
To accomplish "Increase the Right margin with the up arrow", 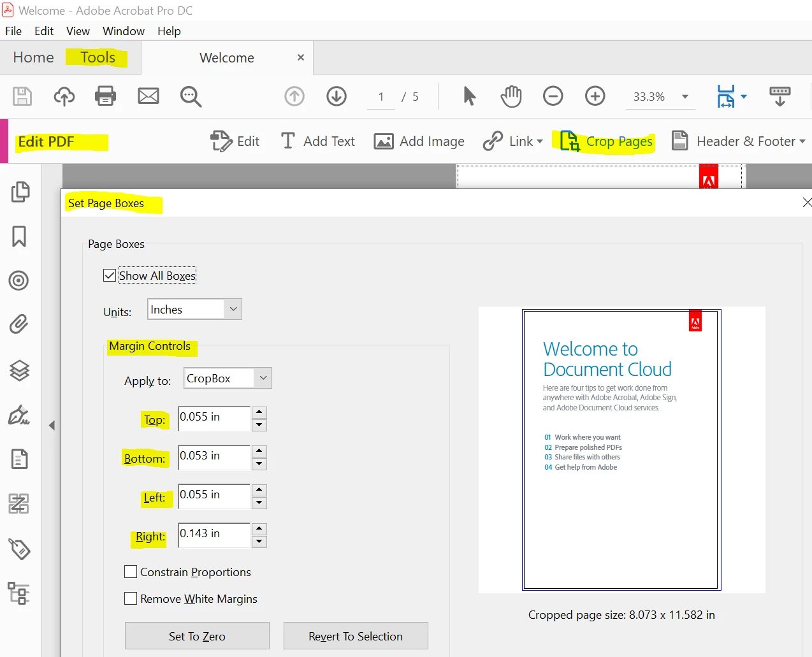I will coord(259,529).
